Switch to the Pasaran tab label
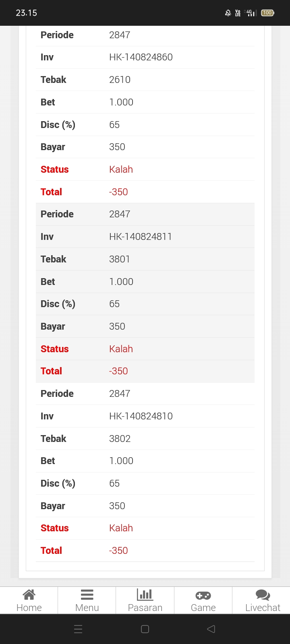Image resolution: width=290 pixels, height=644 pixels. (x=145, y=608)
